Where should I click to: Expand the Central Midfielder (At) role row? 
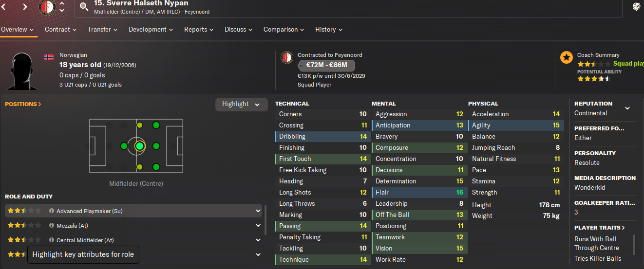point(258,240)
